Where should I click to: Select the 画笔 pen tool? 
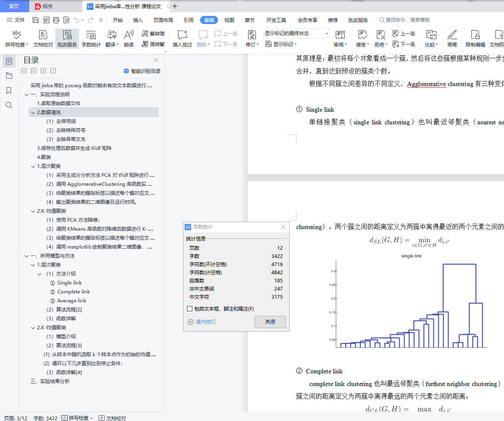tap(452, 39)
